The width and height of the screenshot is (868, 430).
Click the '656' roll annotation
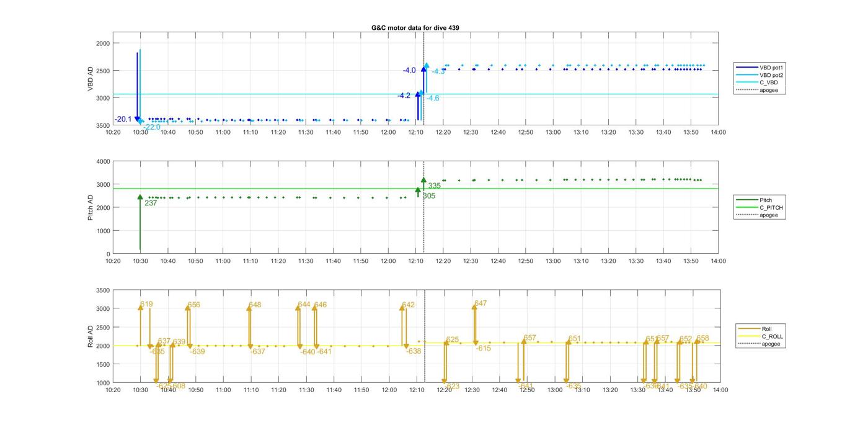click(194, 305)
